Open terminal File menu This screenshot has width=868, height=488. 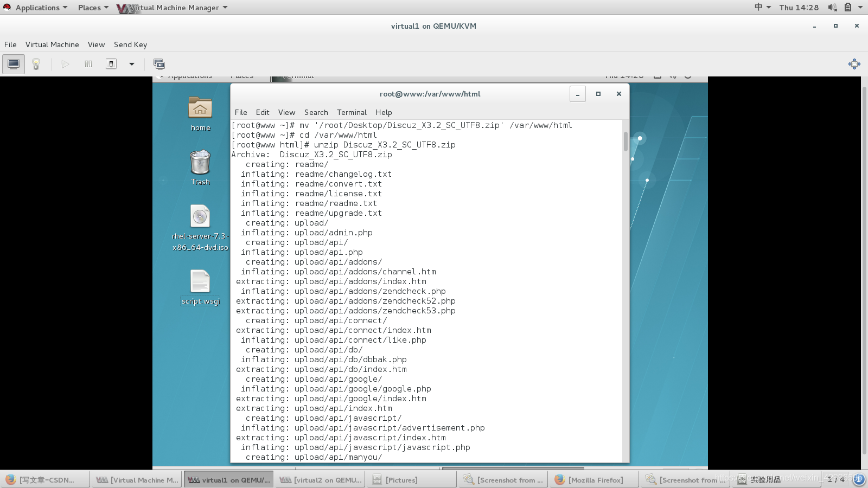pos(241,112)
